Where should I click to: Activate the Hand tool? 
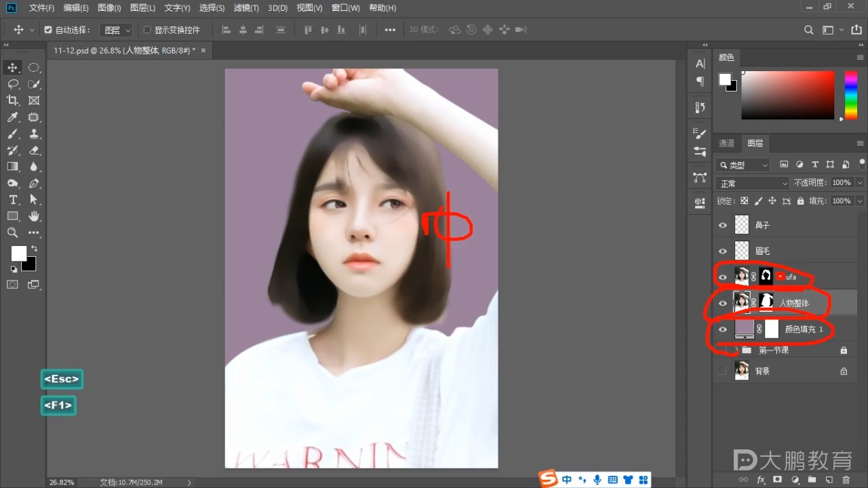tap(34, 216)
